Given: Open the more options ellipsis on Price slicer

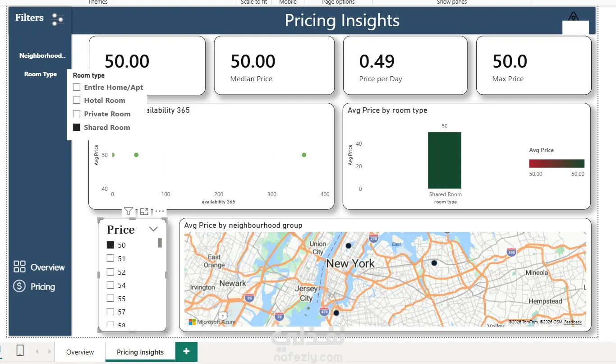Looking at the screenshot, I should (160, 211).
